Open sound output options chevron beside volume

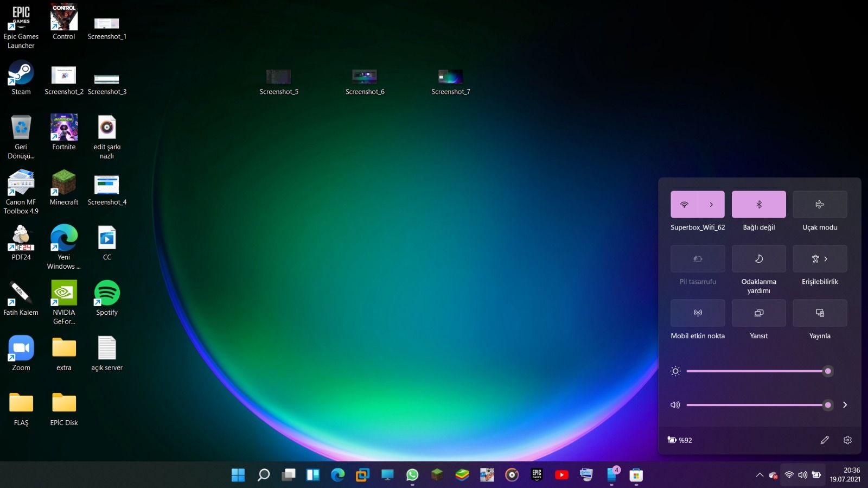pos(845,405)
